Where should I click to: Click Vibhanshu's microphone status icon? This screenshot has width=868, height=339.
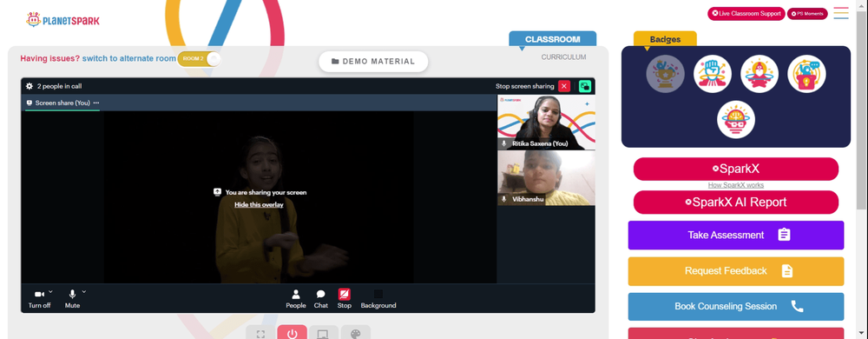click(x=503, y=199)
